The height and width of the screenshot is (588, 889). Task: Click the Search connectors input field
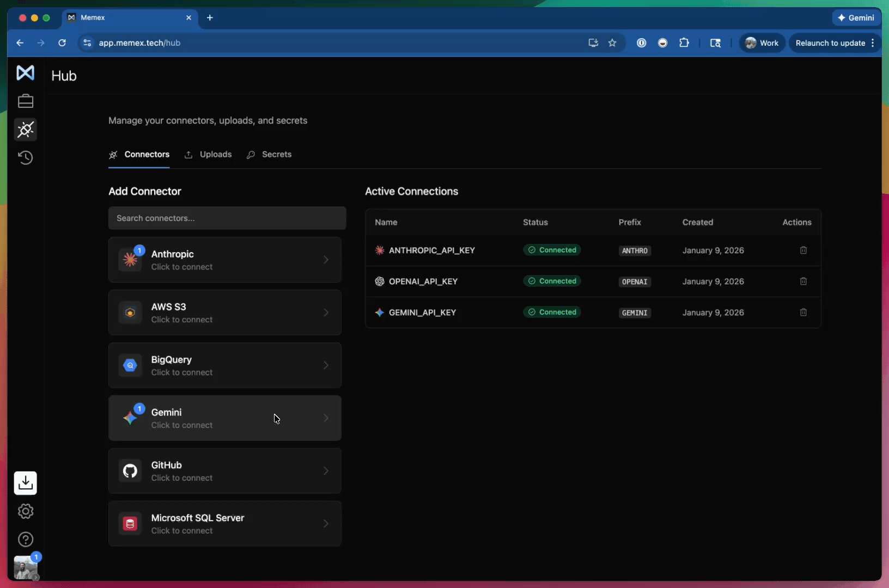click(x=227, y=218)
